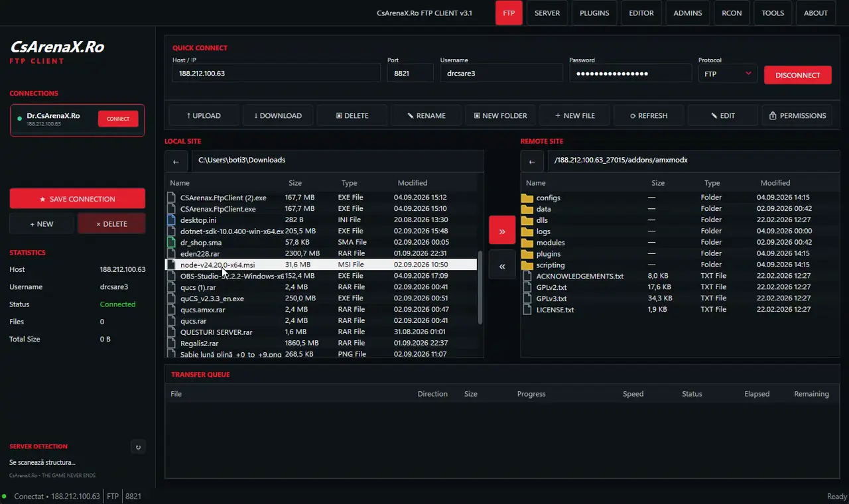This screenshot has height=504, width=849.
Task: Click the scripting folder icon
Action: click(x=527, y=265)
